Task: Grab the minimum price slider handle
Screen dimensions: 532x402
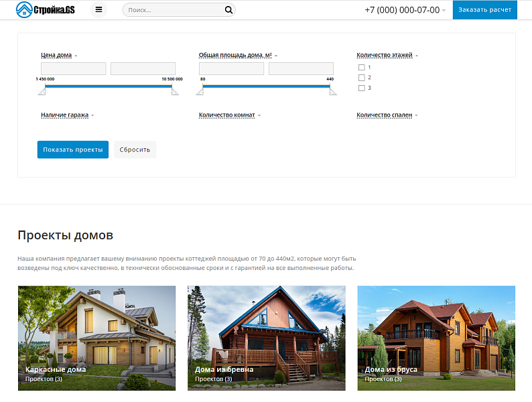Action: [41, 91]
